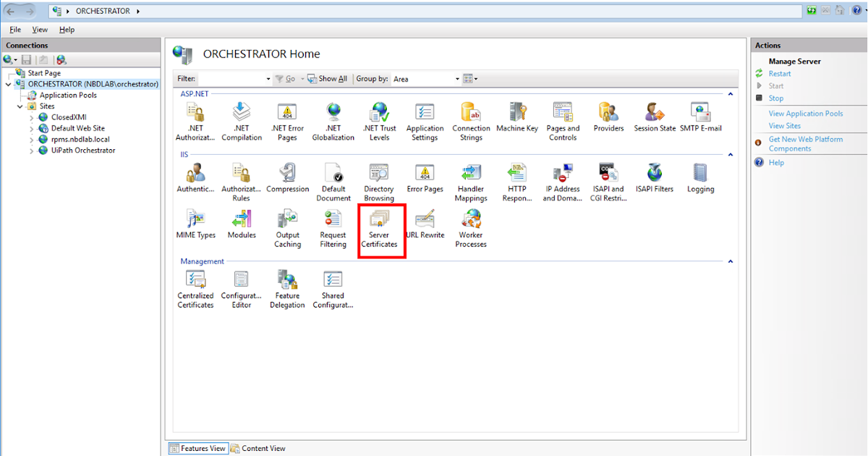Open Default Document feature
868x456 pixels.
click(333, 182)
